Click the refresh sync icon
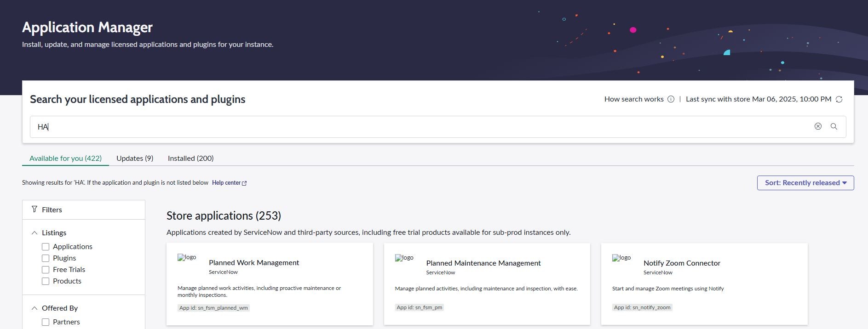This screenshot has width=868, height=329. click(x=839, y=99)
